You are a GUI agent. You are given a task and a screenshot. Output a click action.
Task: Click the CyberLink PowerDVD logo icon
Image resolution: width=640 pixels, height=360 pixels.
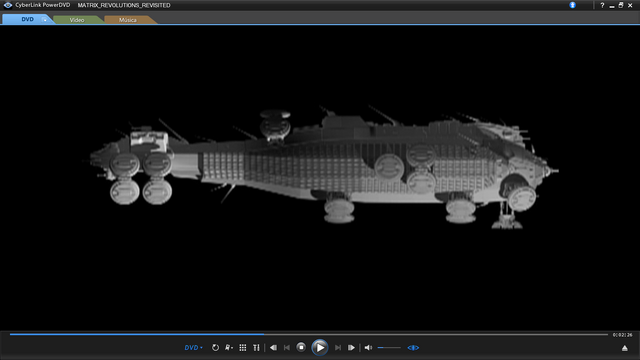click(x=8, y=5)
